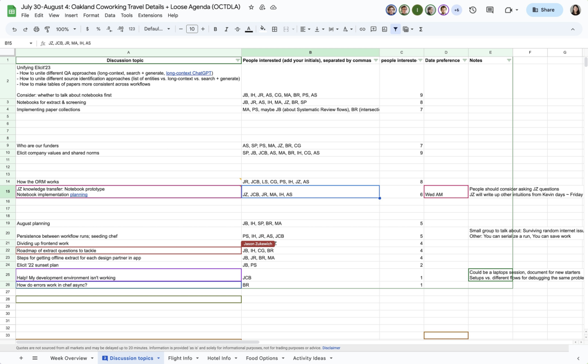
Task: Open the Disclaimer link
Action: coord(331,348)
